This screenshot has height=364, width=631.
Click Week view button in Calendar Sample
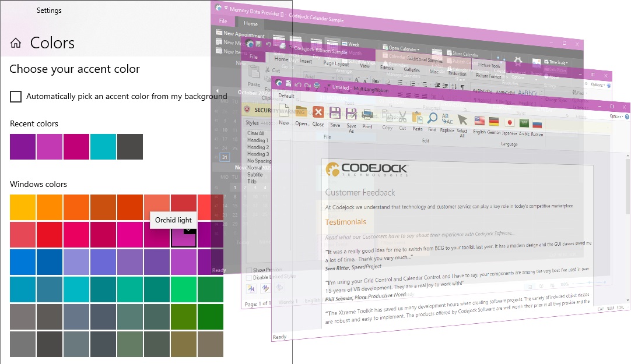click(350, 44)
